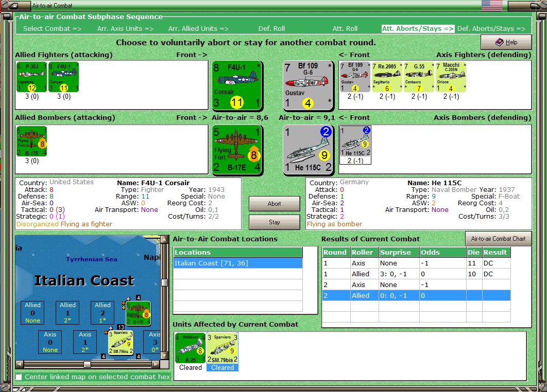Screen dimensions: 547x392
Task: Click the map horizontal scrollbar right arrow
Action: (156, 364)
